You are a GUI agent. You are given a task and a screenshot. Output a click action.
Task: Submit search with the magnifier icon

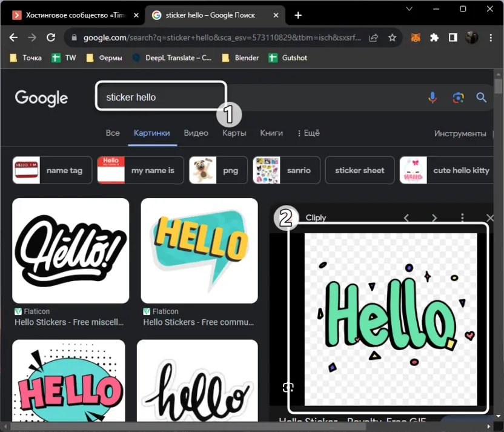(x=481, y=98)
